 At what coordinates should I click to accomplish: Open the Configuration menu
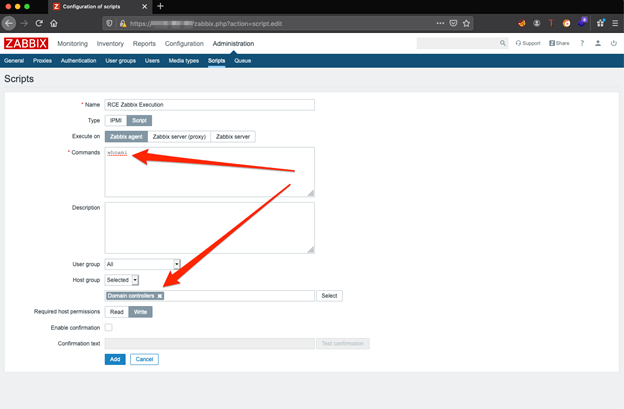[x=184, y=43]
